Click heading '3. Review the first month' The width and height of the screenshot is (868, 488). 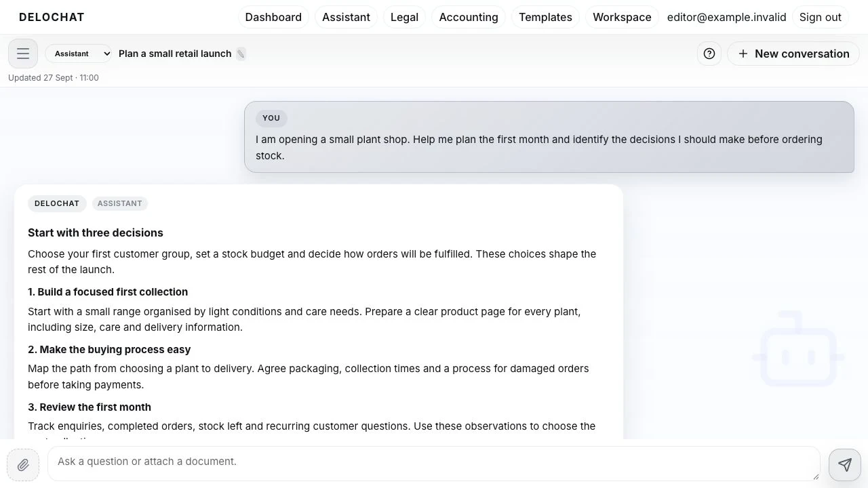[90, 407]
